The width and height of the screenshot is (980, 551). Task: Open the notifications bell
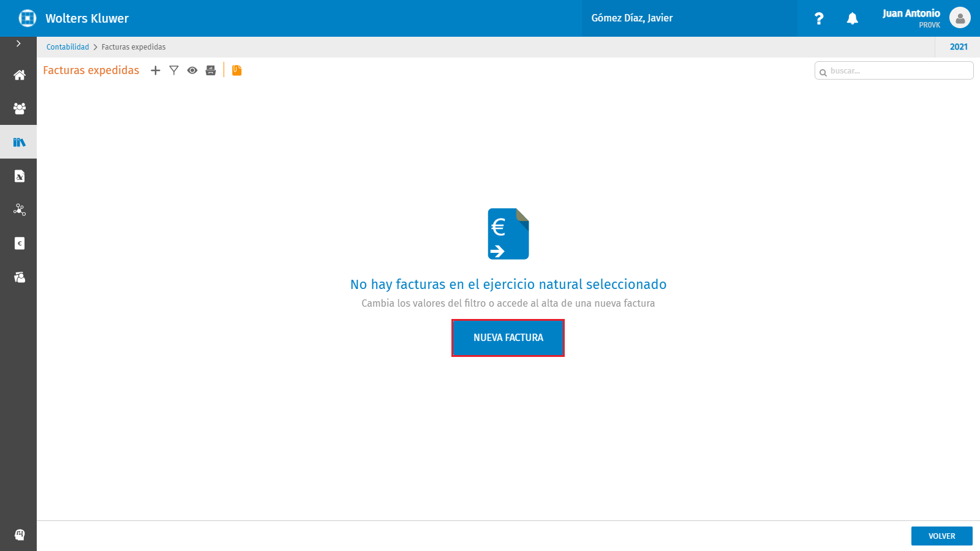tap(852, 18)
